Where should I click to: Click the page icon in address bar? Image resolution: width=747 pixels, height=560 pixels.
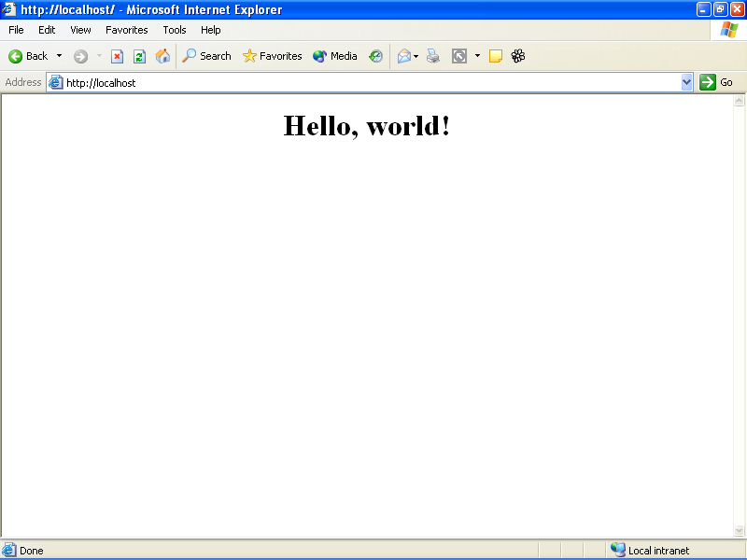pyautogui.click(x=56, y=82)
